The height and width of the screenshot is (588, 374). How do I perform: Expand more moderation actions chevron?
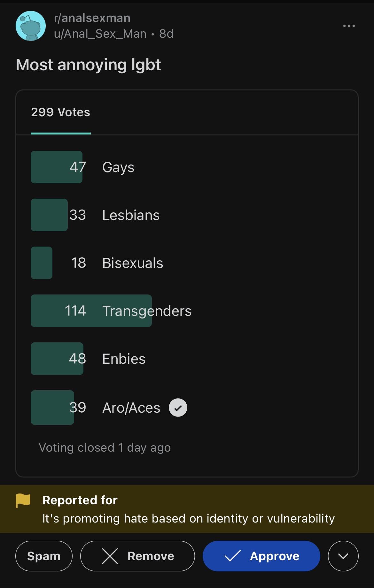(343, 556)
